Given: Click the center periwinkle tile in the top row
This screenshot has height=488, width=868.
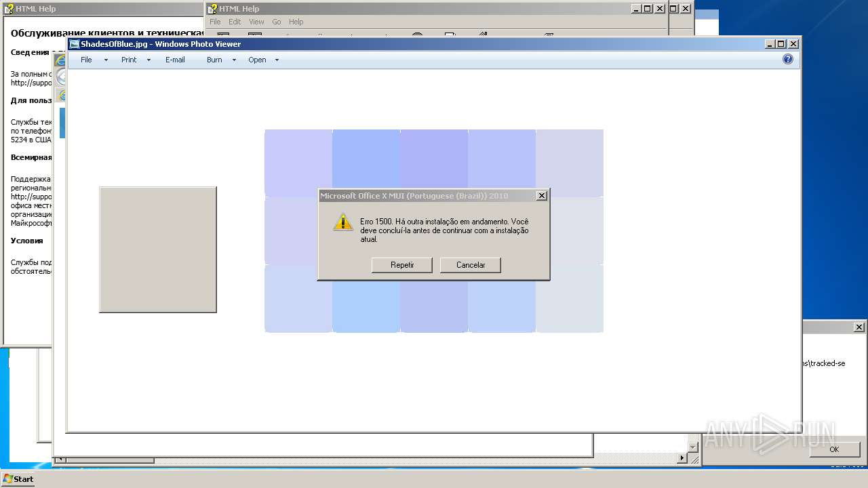Looking at the screenshot, I should (434, 163).
